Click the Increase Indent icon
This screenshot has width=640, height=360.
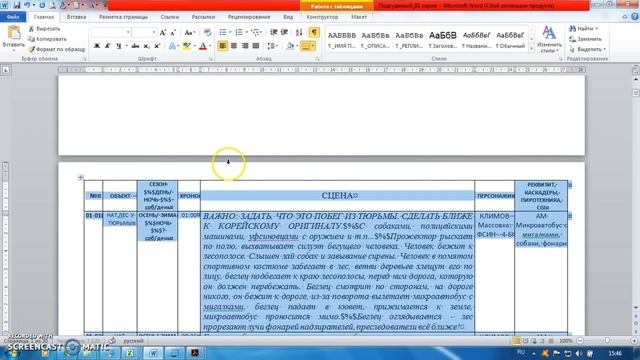284,32
